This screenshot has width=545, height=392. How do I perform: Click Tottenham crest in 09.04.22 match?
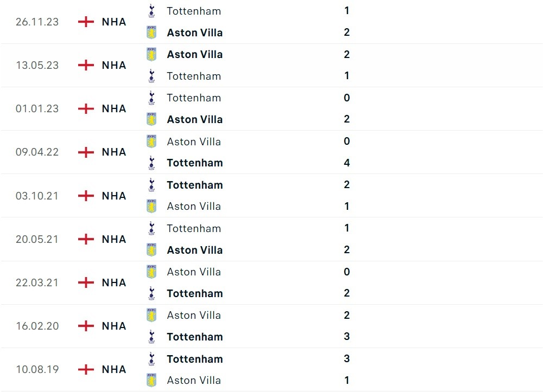[151, 163]
